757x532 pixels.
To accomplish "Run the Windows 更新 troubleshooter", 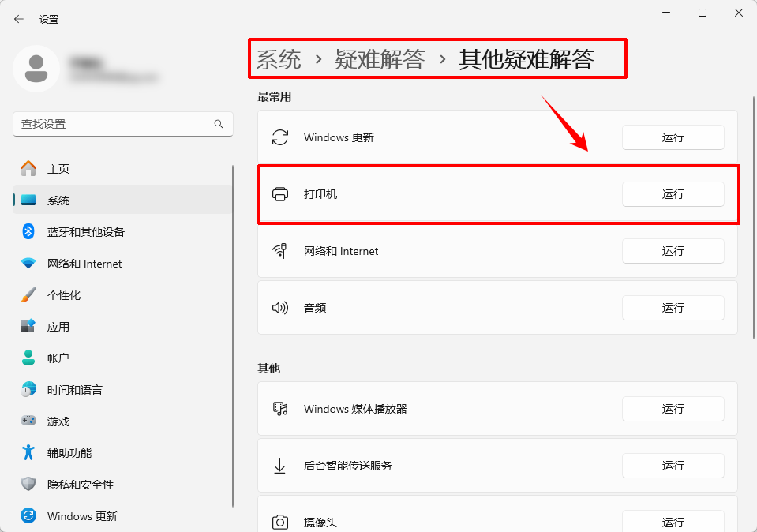I will click(673, 137).
